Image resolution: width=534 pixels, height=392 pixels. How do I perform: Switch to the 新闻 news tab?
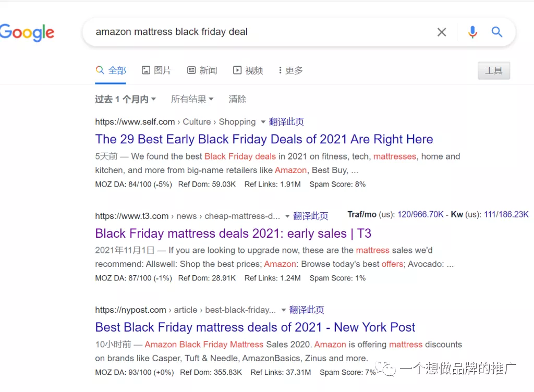202,70
